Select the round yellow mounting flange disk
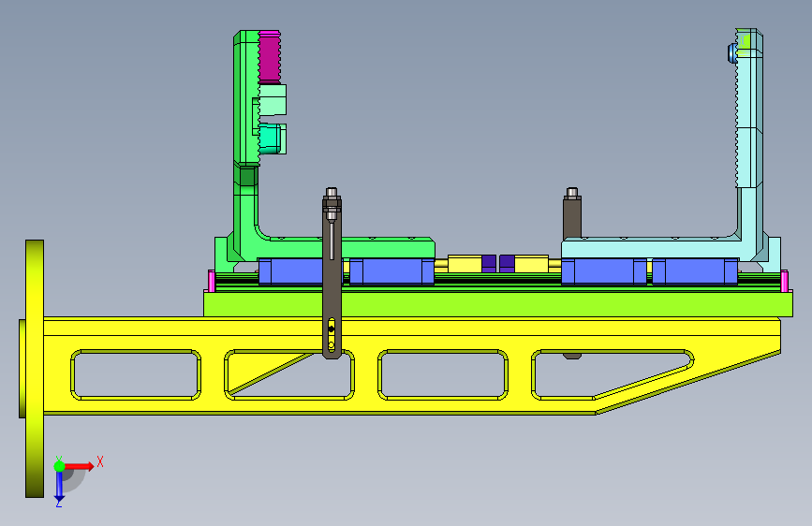 click(x=35, y=369)
